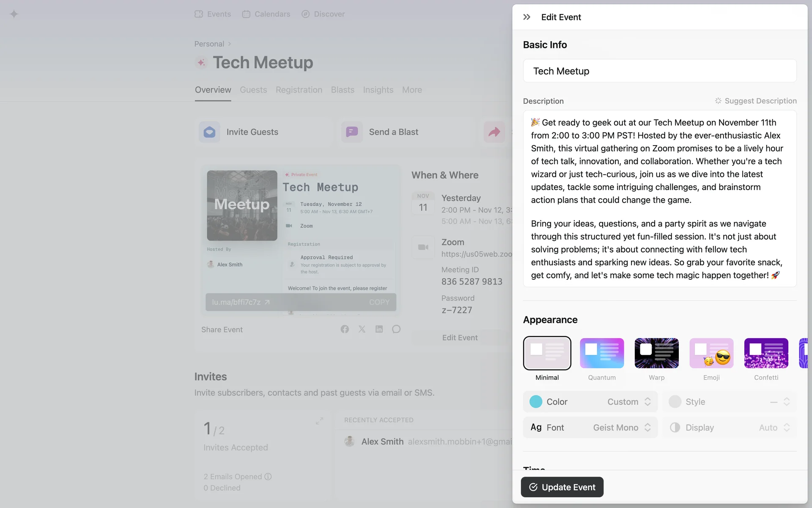Image resolution: width=812 pixels, height=508 pixels.
Task: Collapse the Edit Event panel with double-chevron icon
Action: pos(527,17)
